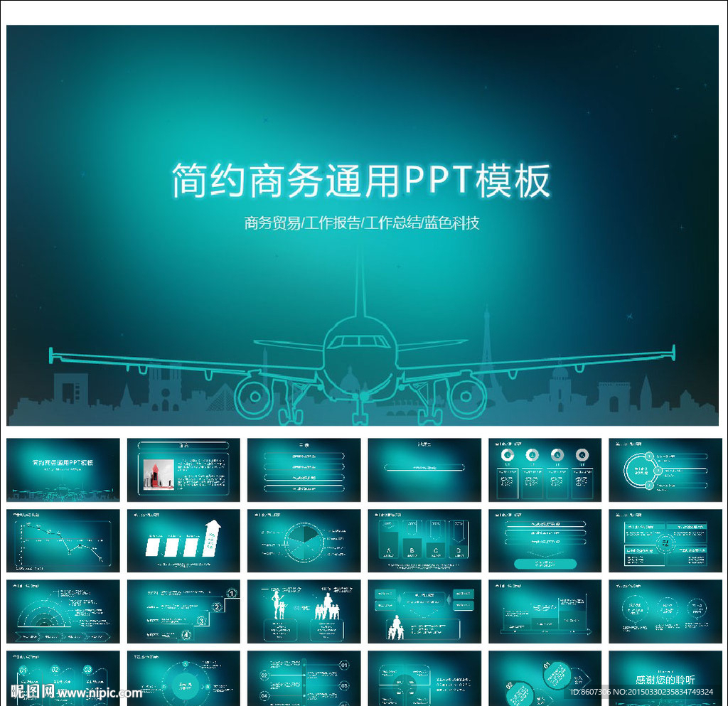The image size is (728, 706).
Task: Open the 感谢您的聆听 closing slide thumbnail
Action: coord(665,678)
